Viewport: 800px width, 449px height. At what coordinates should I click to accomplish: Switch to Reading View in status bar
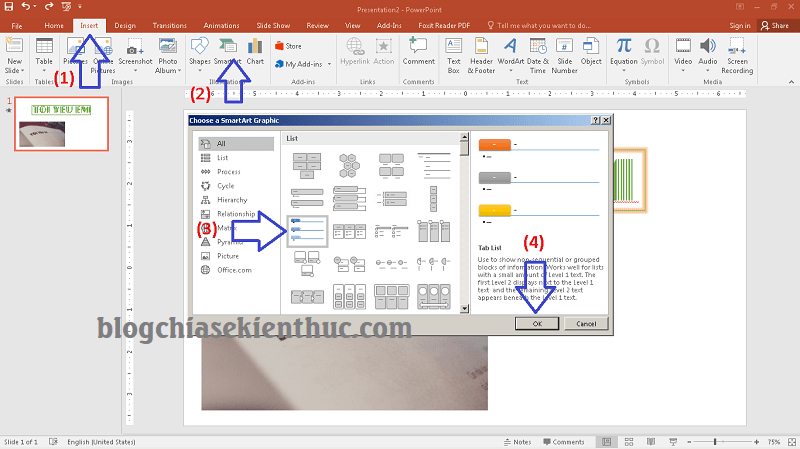[x=651, y=442]
